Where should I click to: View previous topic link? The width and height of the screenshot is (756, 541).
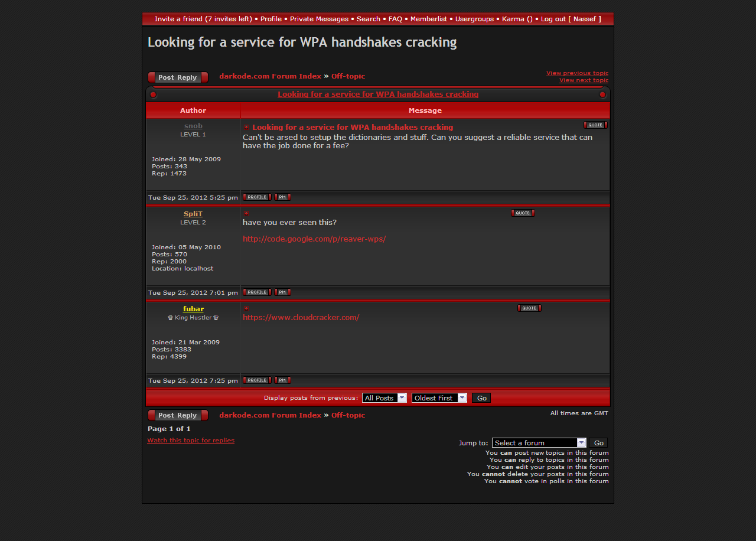577,73
